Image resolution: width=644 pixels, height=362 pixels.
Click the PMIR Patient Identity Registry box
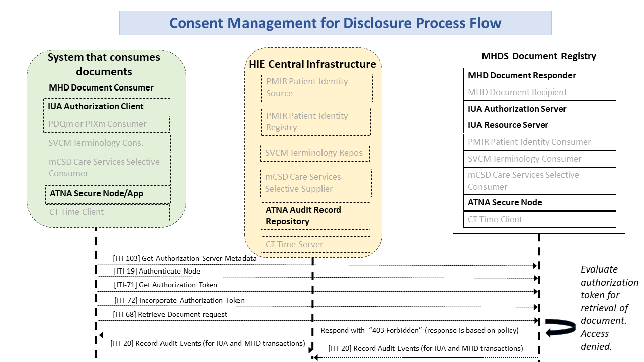click(315, 122)
